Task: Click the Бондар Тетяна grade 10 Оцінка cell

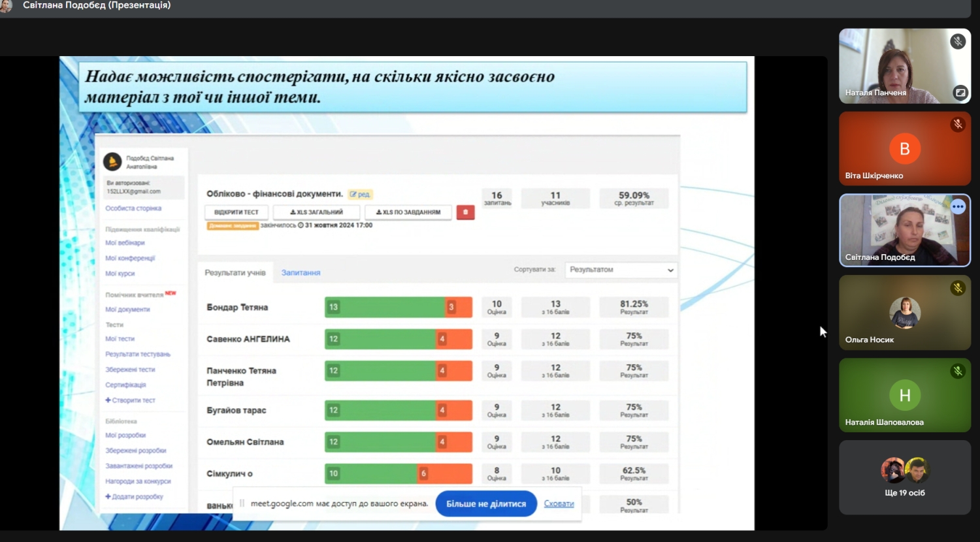Action: point(497,307)
